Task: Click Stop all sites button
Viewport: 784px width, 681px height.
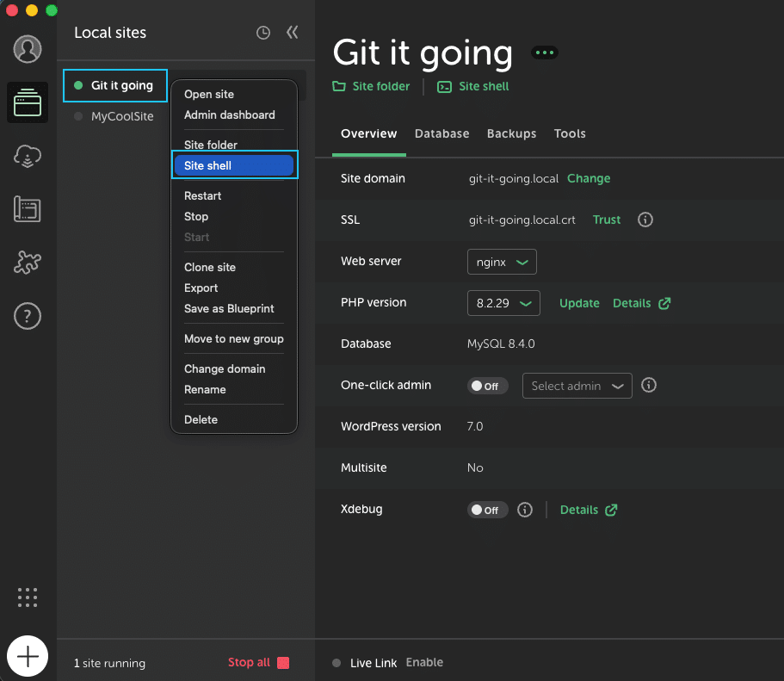Action: 258,662
